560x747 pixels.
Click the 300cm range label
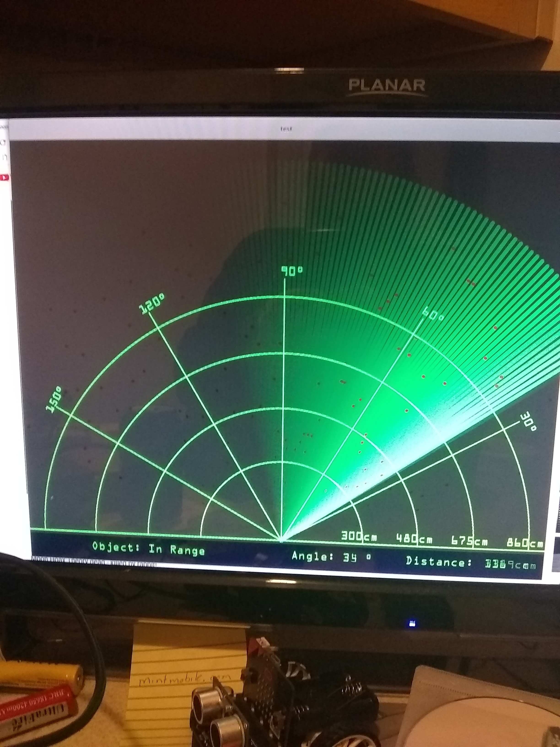359,536
